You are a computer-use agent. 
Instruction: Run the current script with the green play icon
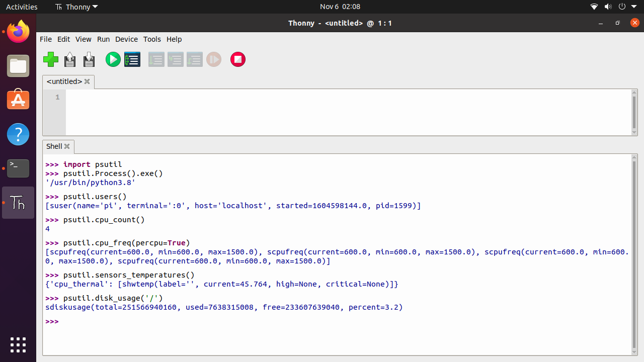[x=113, y=59]
